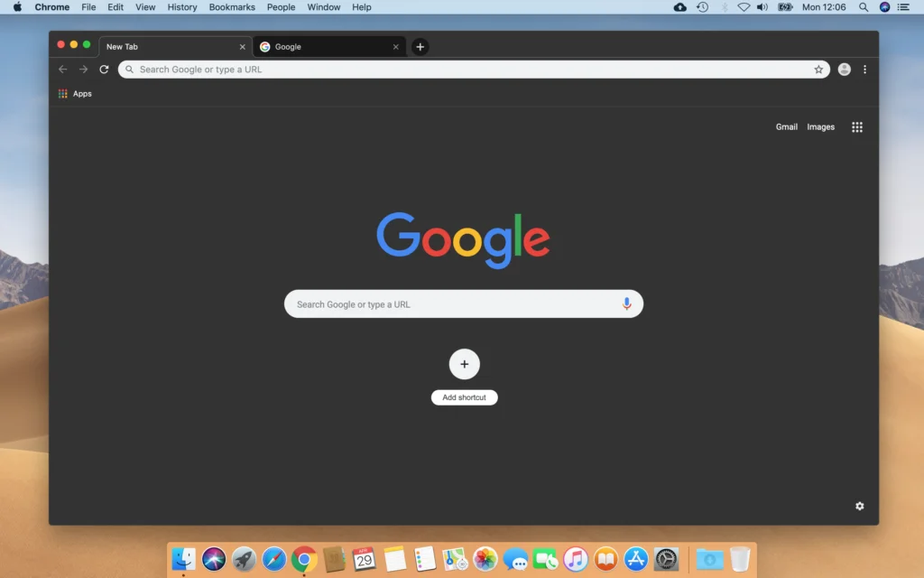Click the round plus shortcut button
This screenshot has width=924, height=578.
(x=465, y=364)
